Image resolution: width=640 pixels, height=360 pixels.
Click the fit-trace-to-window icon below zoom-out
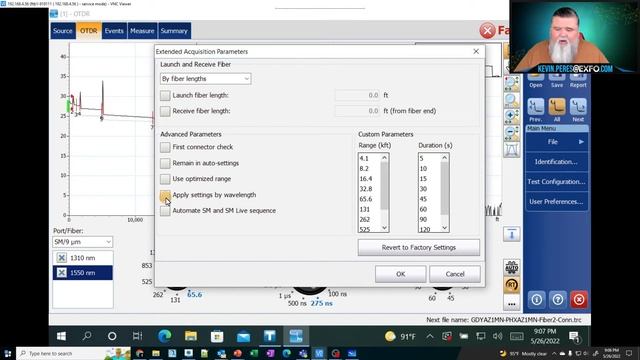click(x=511, y=150)
